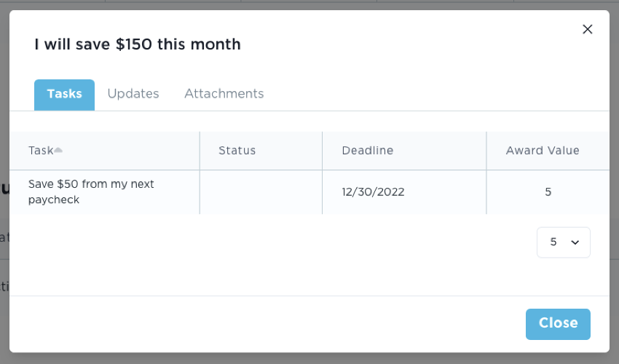Screen dimensions: 619x364
Task: Click the sort arrow beside Task header
Action: click(58, 151)
